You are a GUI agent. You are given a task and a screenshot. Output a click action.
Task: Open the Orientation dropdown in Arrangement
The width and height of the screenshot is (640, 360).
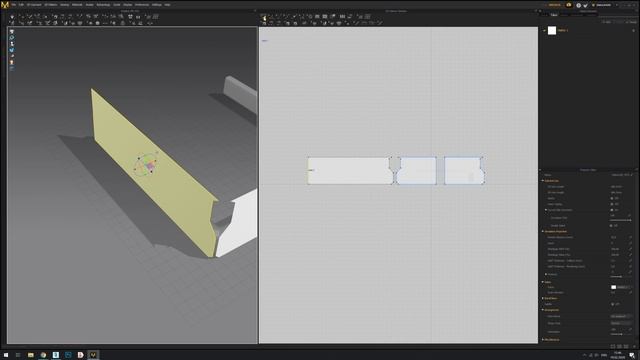[x=621, y=316]
